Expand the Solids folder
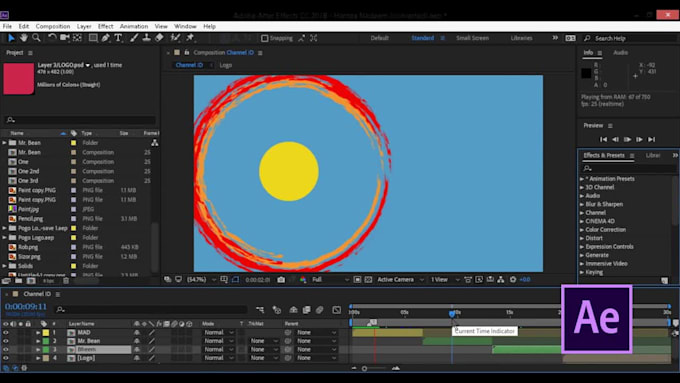Screen dimensions: 680x383 point(4,266)
